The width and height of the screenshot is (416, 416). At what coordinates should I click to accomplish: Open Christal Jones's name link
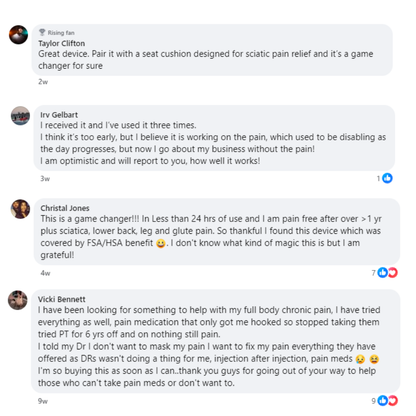tap(65, 208)
